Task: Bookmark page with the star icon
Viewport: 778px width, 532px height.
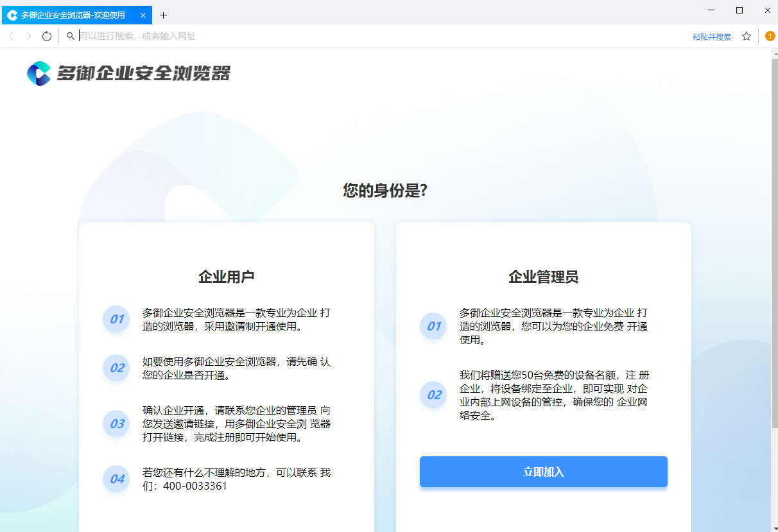Action: (747, 37)
